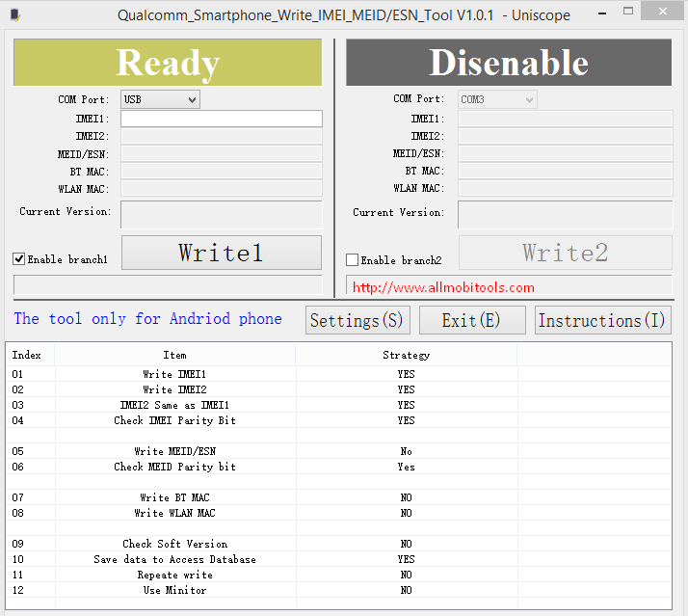
Task: Click the Strategy column header
Action: click(x=406, y=355)
